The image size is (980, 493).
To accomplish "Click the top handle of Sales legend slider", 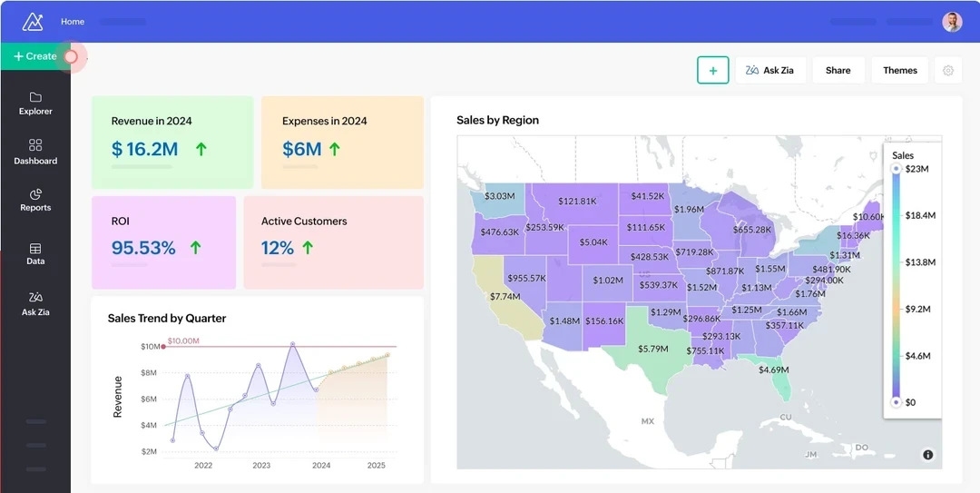I will (897, 169).
